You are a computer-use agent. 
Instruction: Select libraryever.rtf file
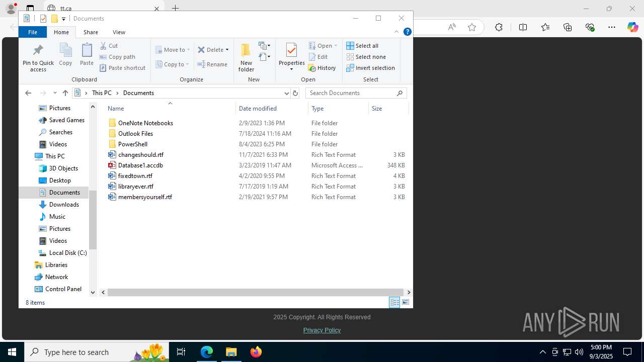[x=135, y=186]
